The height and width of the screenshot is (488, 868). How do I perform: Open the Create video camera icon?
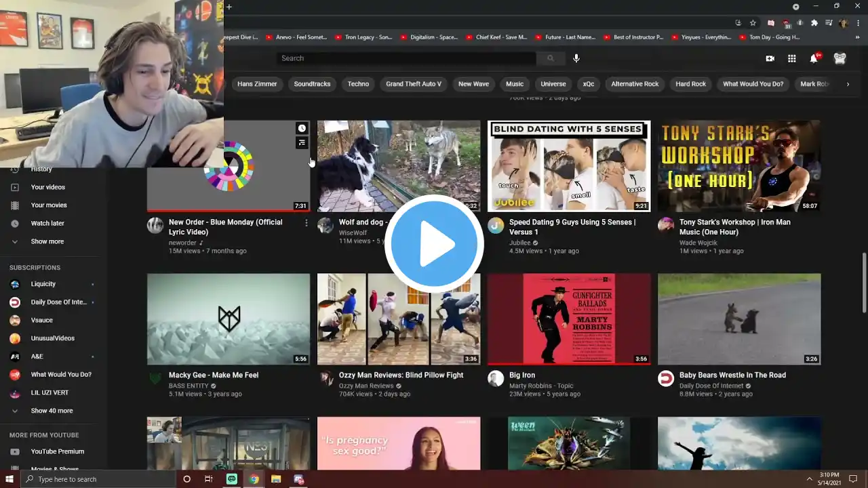pyautogui.click(x=770, y=58)
